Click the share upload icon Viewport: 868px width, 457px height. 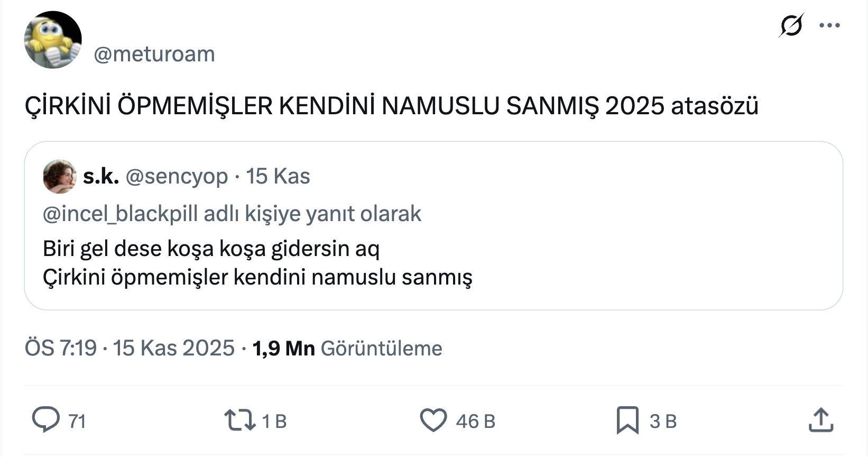point(821,421)
